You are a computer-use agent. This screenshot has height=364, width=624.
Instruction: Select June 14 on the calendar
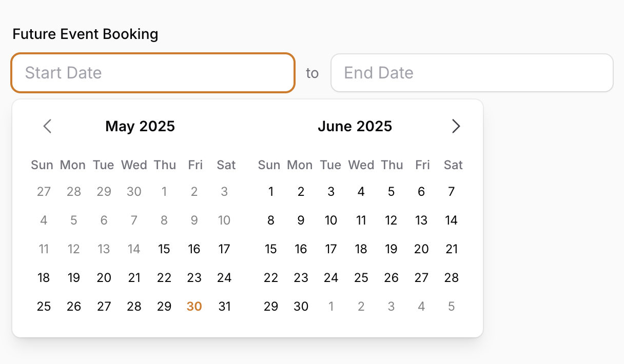(x=451, y=220)
